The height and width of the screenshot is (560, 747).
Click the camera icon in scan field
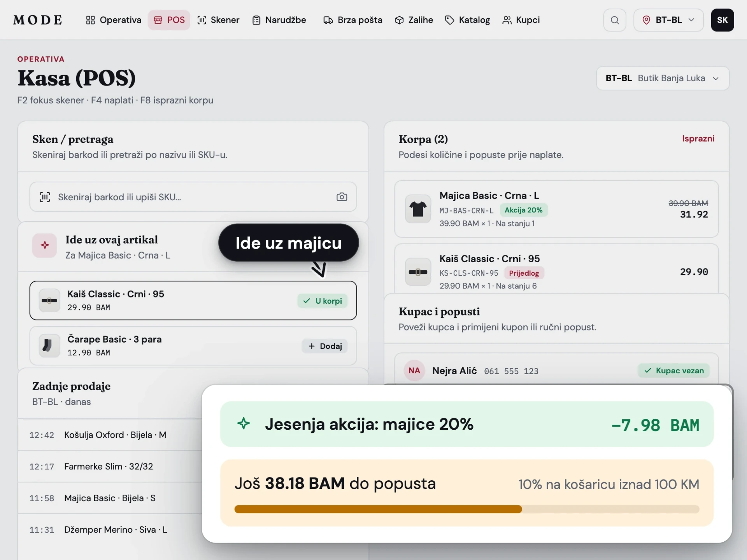[342, 197]
